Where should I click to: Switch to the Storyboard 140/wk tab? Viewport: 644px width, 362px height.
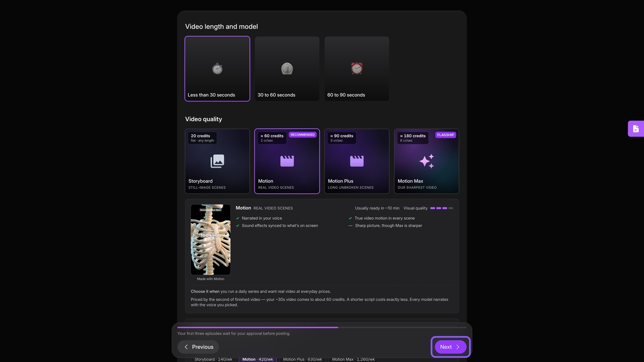(213, 359)
